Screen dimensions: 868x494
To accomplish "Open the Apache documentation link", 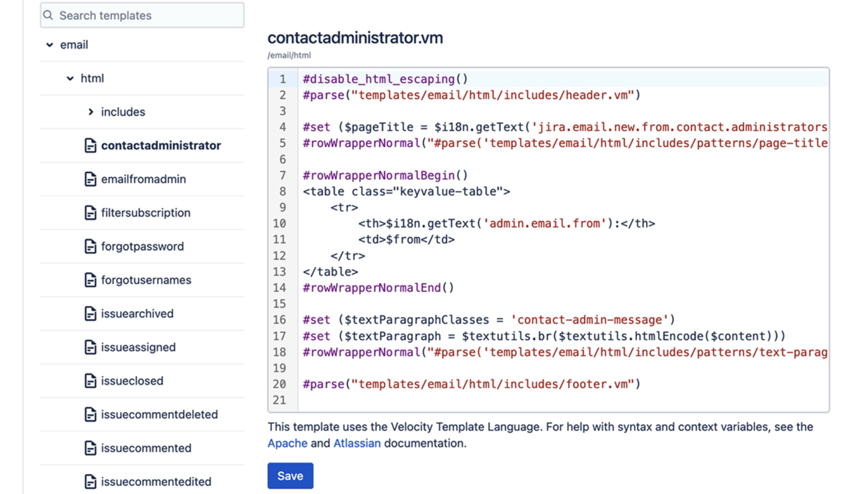I will 288,443.
